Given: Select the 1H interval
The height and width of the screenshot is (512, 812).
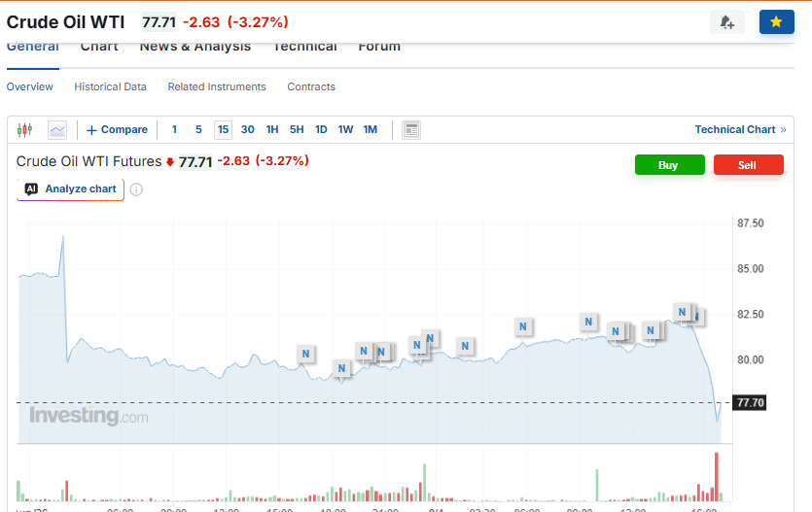Looking at the screenshot, I should point(272,130).
